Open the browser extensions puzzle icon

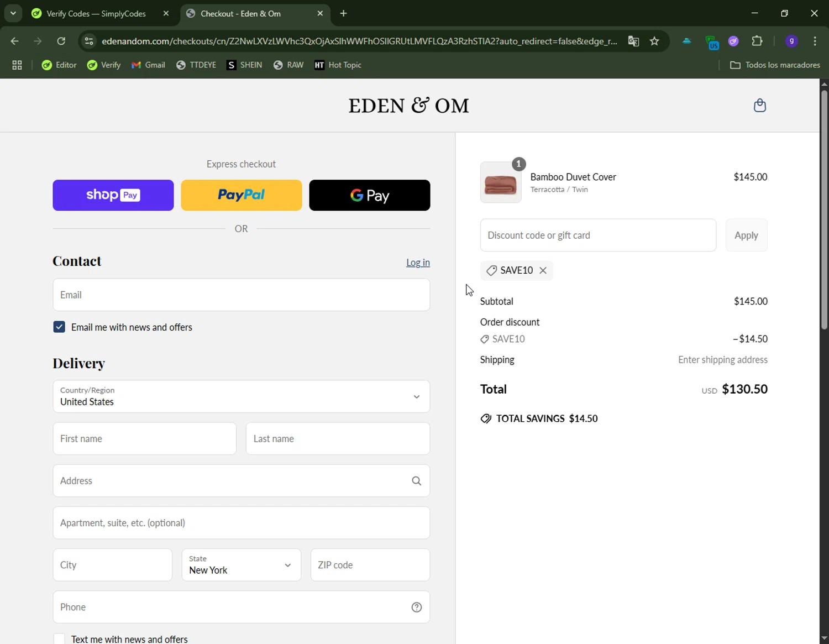tap(757, 41)
